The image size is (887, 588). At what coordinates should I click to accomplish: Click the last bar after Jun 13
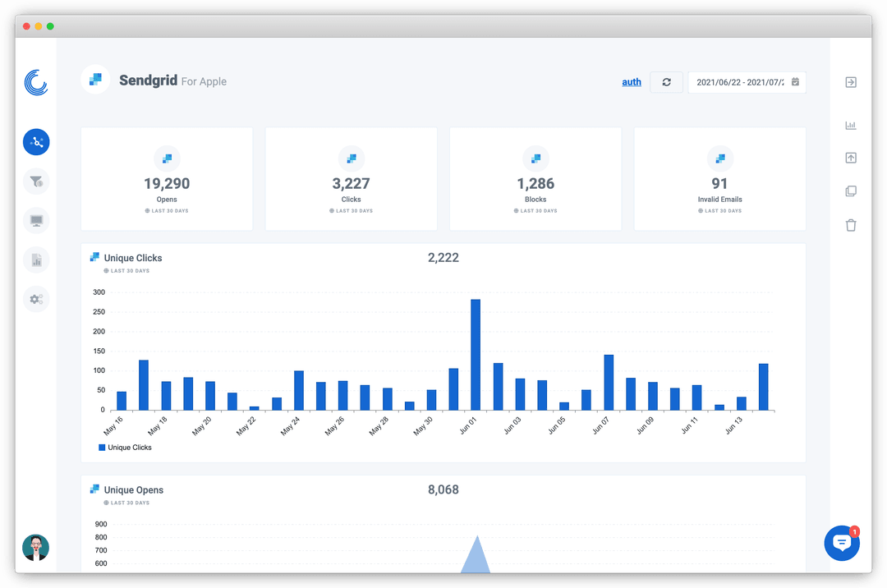[764, 387]
